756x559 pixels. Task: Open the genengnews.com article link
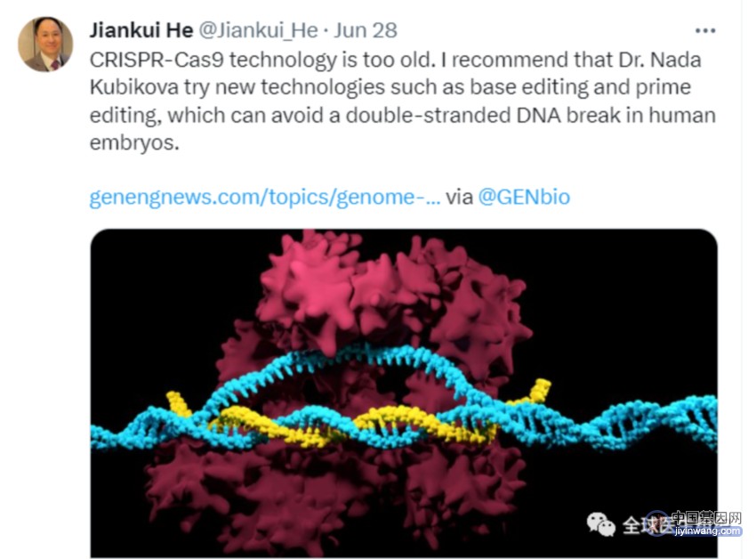(x=265, y=197)
